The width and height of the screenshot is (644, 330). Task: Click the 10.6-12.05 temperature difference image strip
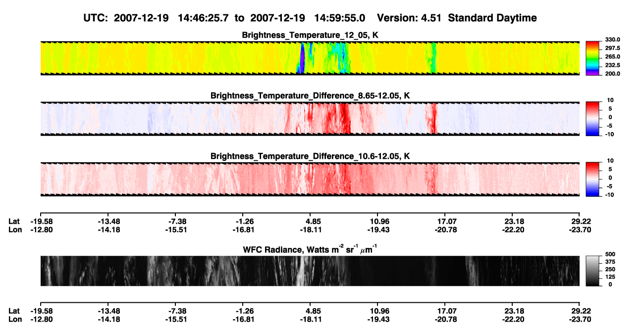pyautogui.click(x=310, y=179)
